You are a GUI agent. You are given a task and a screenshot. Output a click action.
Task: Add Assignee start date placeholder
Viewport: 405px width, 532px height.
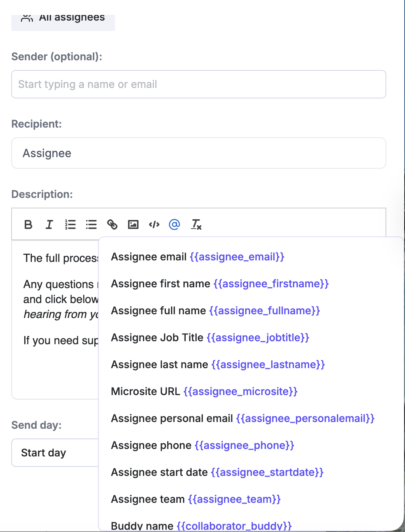pos(217,472)
